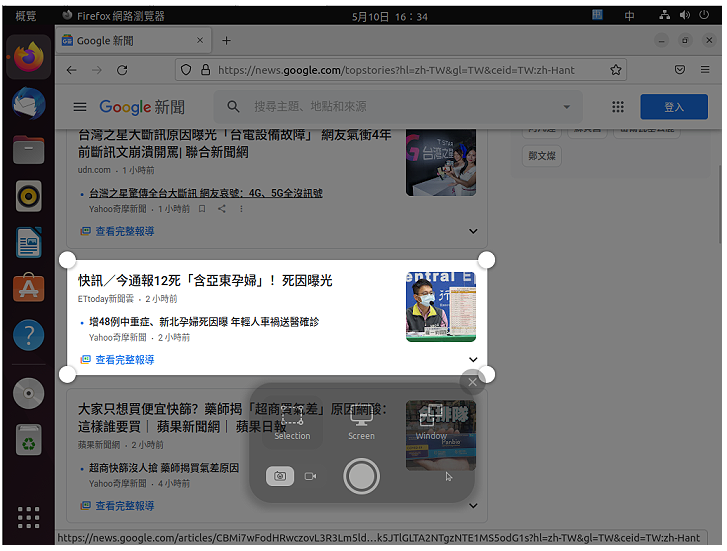Open the date and time menu
This screenshot has width=727, height=551.
click(x=389, y=17)
